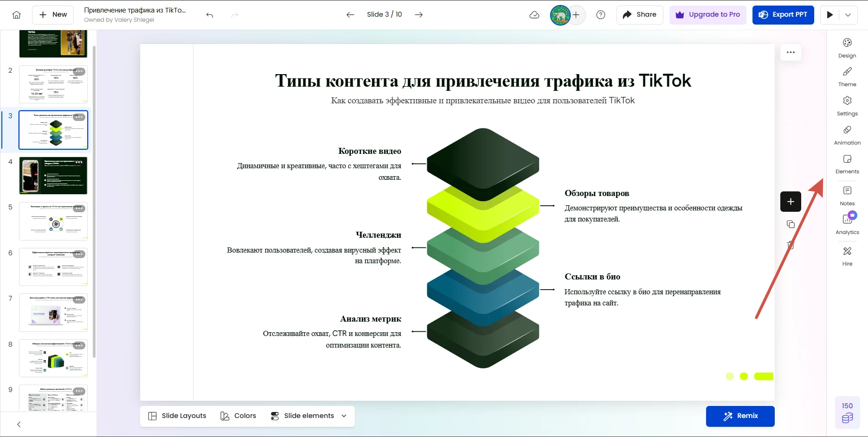Click the New presentation button
Image resolution: width=868 pixels, height=437 pixels.
(53, 15)
